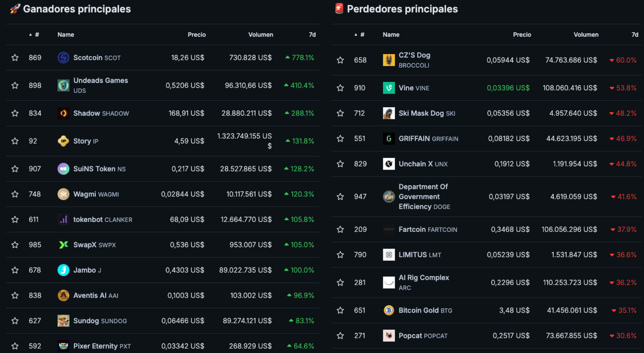Click the Unchain X logo
This screenshot has height=353, width=644.
tap(389, 164)
